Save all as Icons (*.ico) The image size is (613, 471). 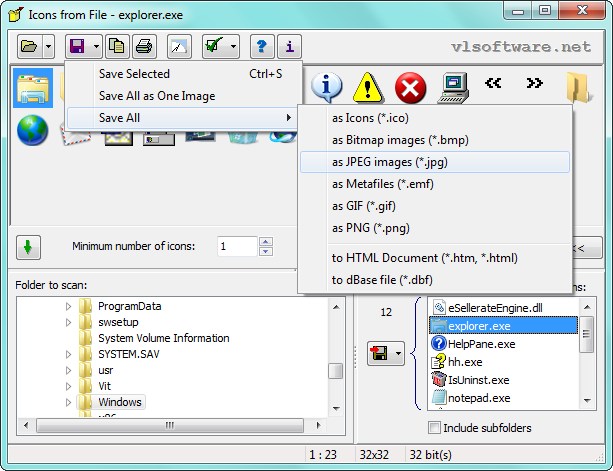tap(435, 118)
